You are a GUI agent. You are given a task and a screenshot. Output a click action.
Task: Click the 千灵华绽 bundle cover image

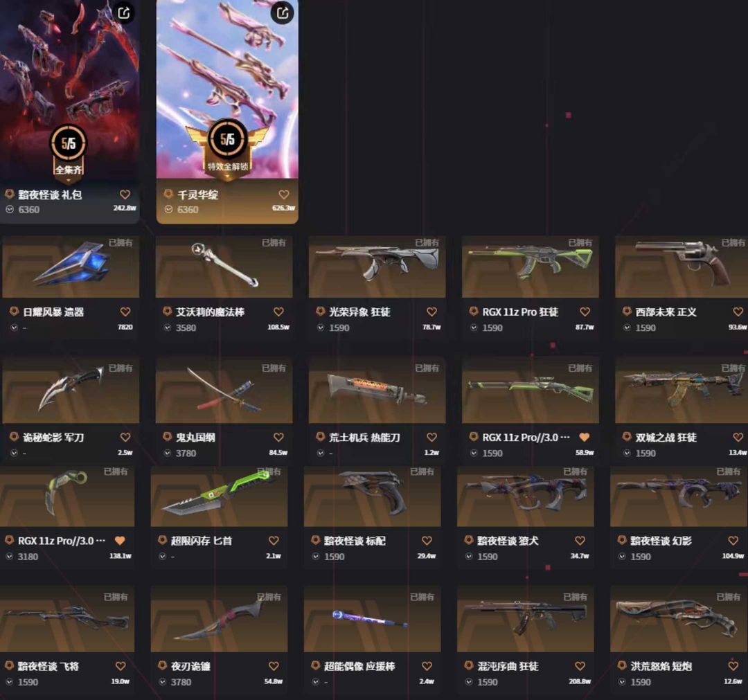pyautogui.click(x=228, y=89)
